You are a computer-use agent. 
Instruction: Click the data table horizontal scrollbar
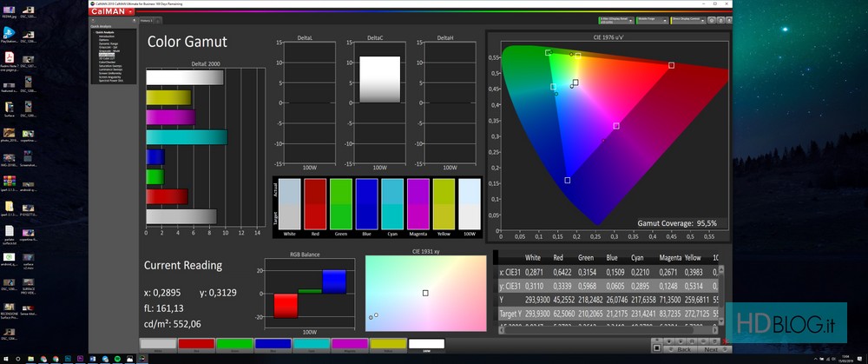[608, 329]
